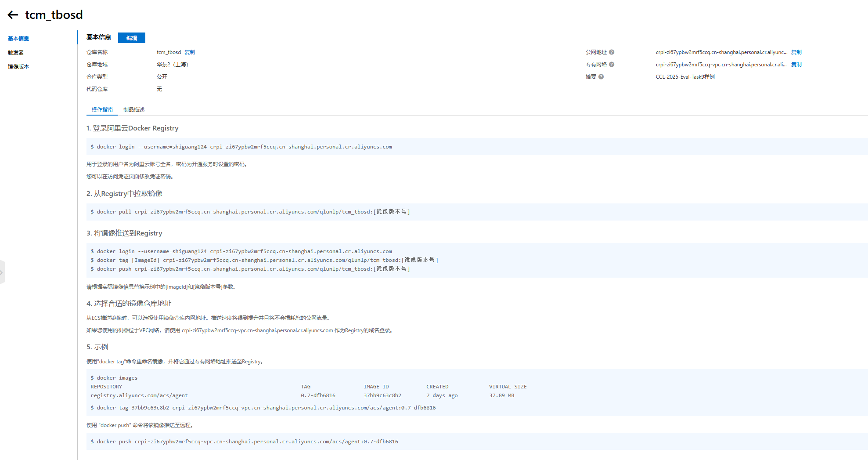
Task: Copy the repository name tcm_tbosd
Action: pos(190,52)
